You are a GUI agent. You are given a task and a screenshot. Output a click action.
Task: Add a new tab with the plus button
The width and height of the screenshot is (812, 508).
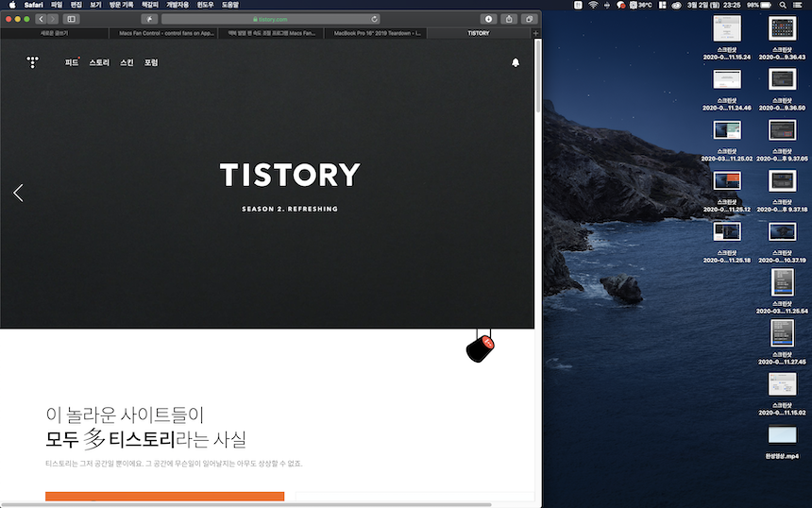[535, 33]
